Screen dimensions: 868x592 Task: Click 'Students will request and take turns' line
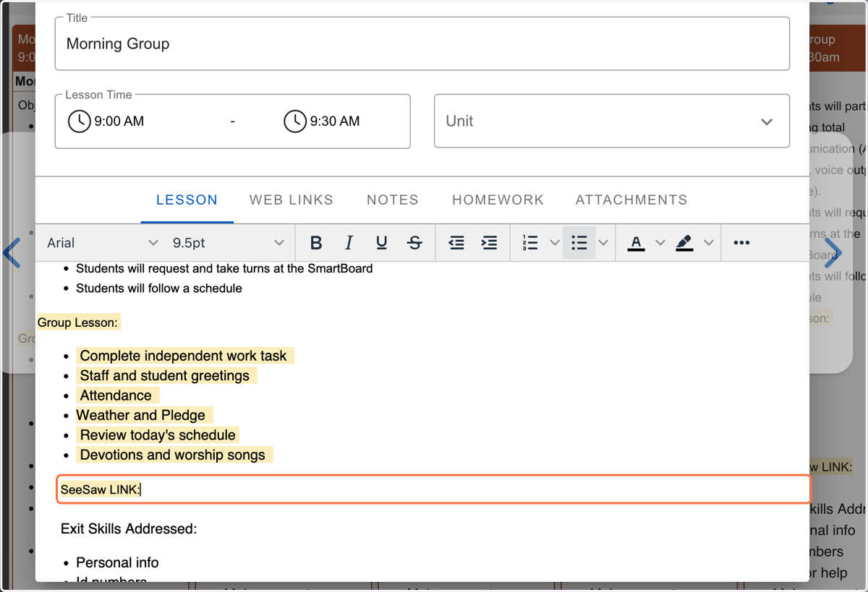(x=224, y=269)
